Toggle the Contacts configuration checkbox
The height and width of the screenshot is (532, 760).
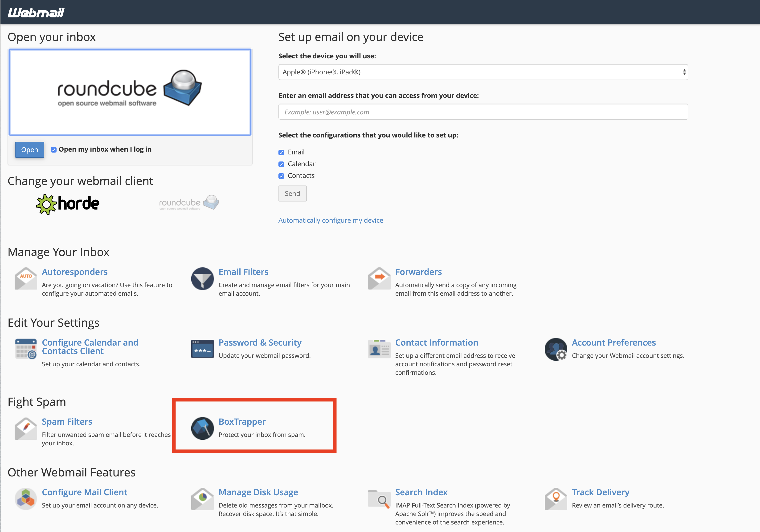coord(281,176)
